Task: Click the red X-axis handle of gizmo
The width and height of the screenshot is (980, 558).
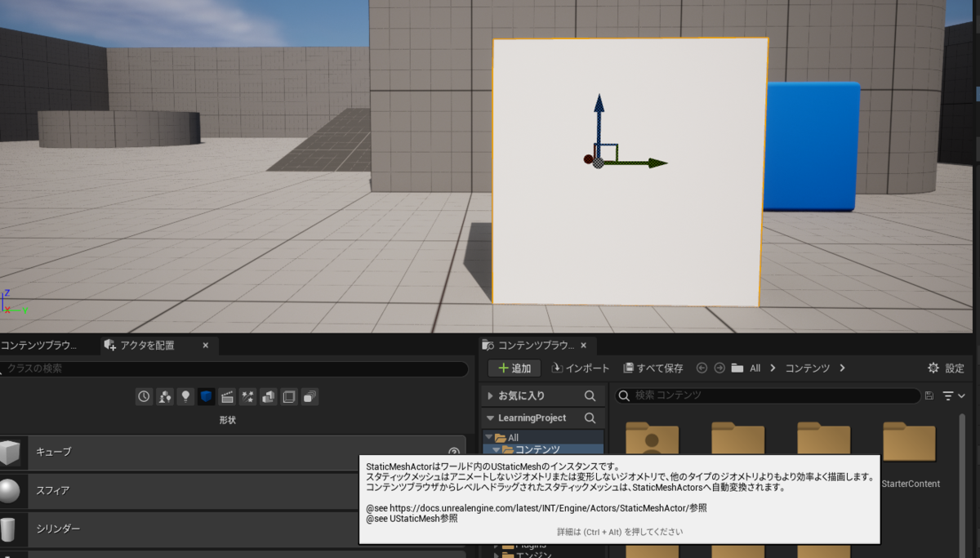Action: click(588, 159)
